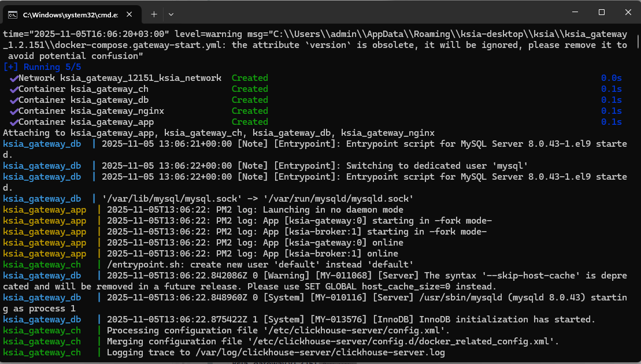Click the checkmark beside Container ksia_gateway_nginx

pos(14,111)
